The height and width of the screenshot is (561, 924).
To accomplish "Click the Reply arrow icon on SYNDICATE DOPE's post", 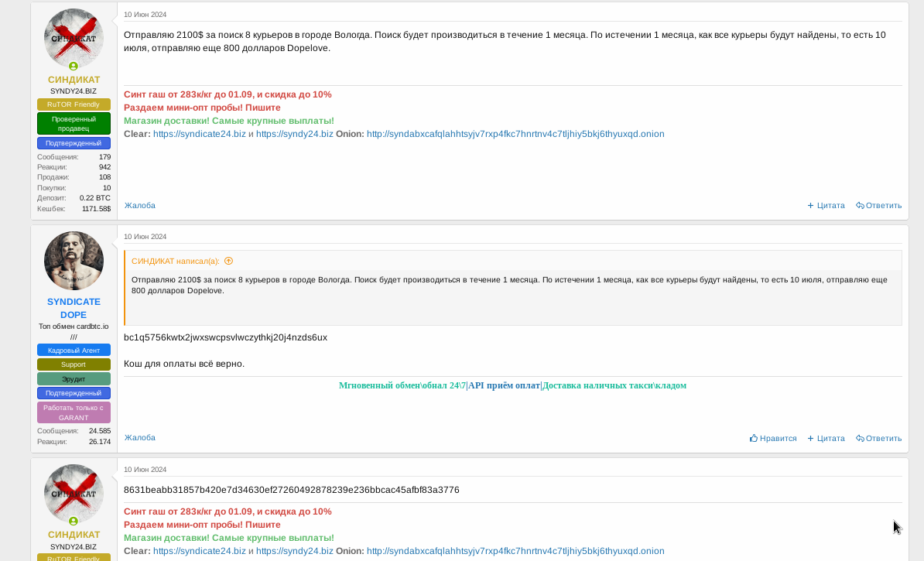I will tap(860, 438).
